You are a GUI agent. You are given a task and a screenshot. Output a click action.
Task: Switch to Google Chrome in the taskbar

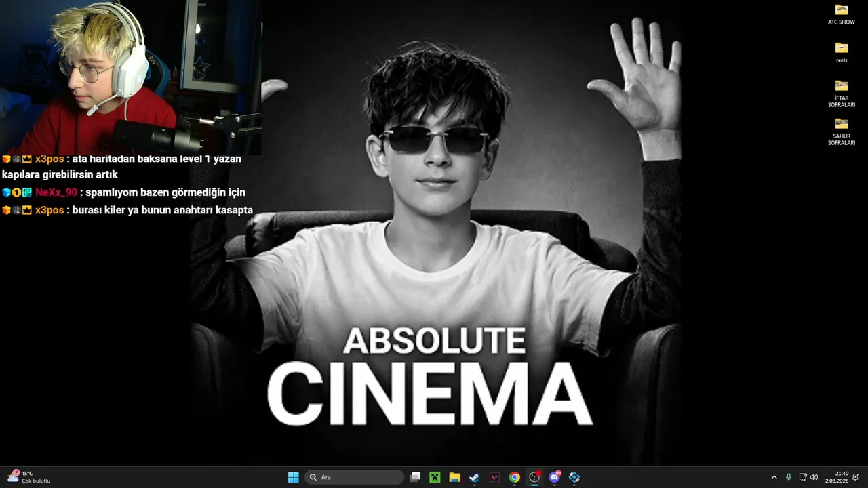coord(514,477)
